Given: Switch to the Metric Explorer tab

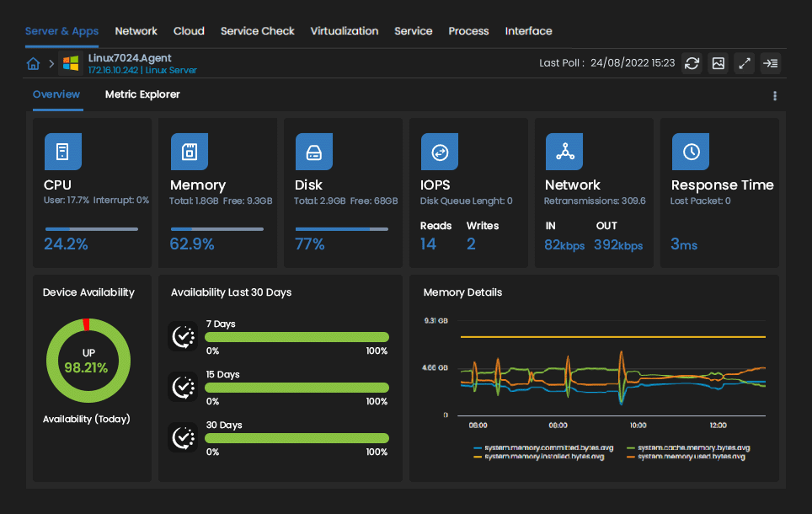Looking at the screenshot, I should tap(142, 94).
